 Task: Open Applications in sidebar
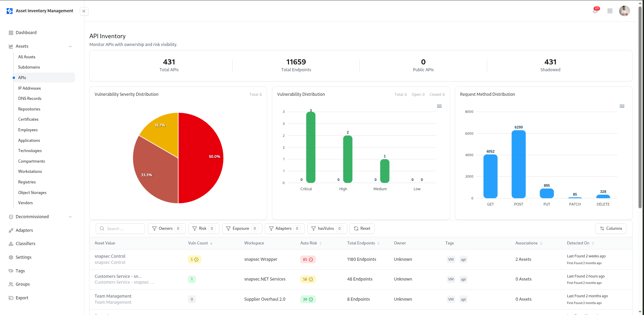[x=29, y=140]
